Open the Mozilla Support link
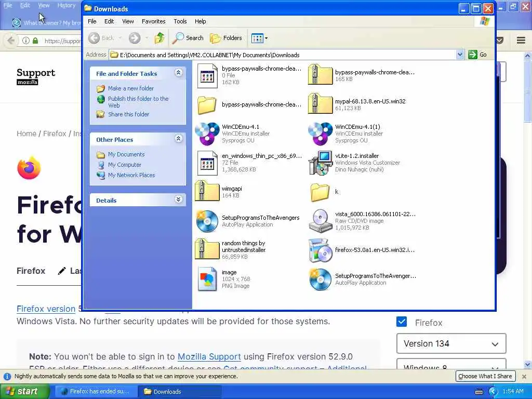This screenshot has width=532, height=399. click(x=209, y=356)
